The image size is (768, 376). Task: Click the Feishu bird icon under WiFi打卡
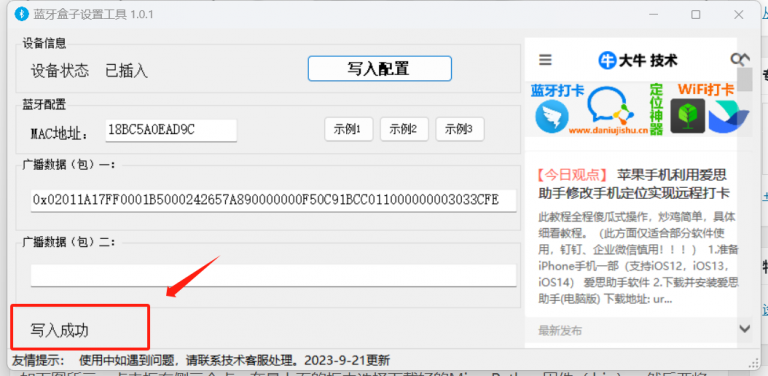(728, 116)
